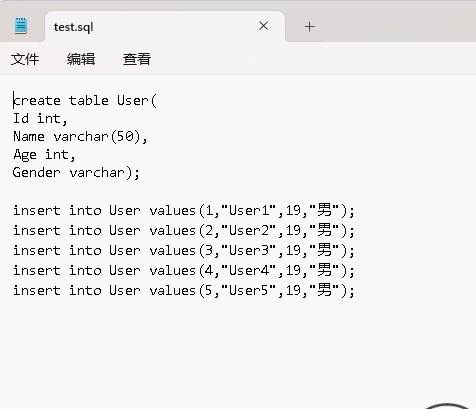Close the test.sql tab
The image size is (476, 409).
263,26
